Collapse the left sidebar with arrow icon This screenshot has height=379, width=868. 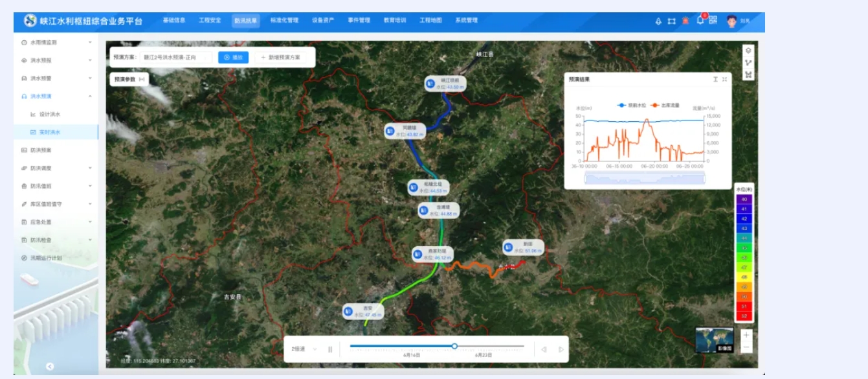pyautogui.click(x=50, y=366)
